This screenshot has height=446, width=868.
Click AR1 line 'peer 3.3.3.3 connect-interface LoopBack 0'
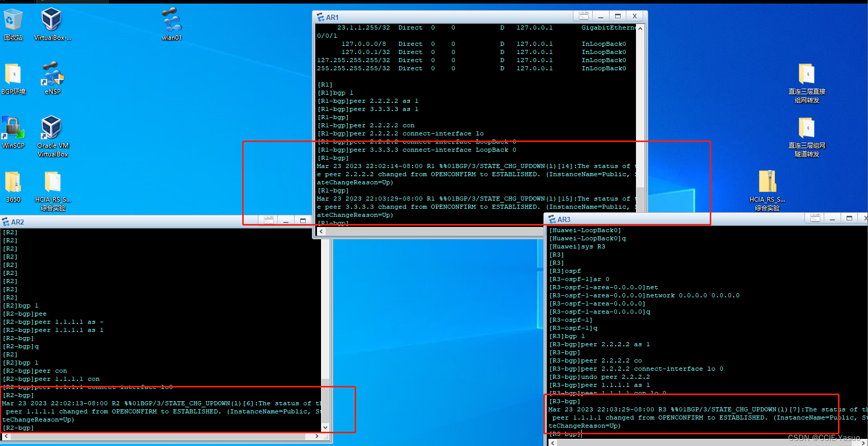[x=417, y=150]
